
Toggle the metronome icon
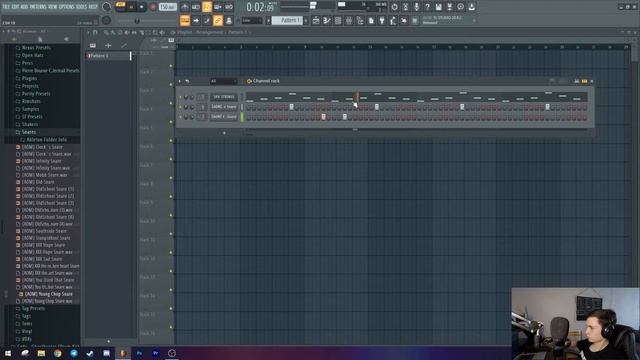click(x=185, y=7)
